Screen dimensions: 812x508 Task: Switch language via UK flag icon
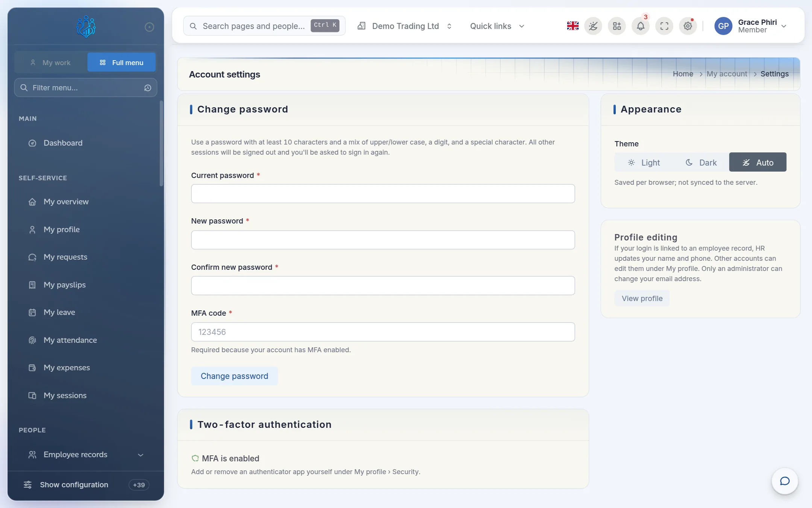point(573,26)
